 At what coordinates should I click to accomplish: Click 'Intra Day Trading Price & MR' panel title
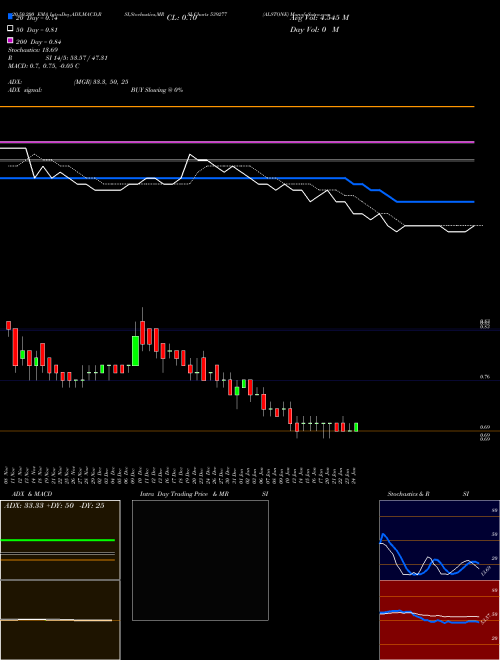(184, 494)
